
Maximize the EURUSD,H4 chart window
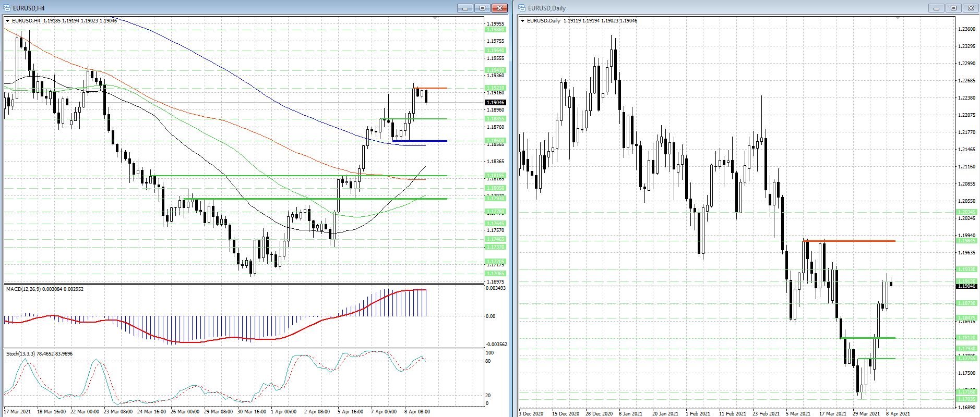point(482,8)
